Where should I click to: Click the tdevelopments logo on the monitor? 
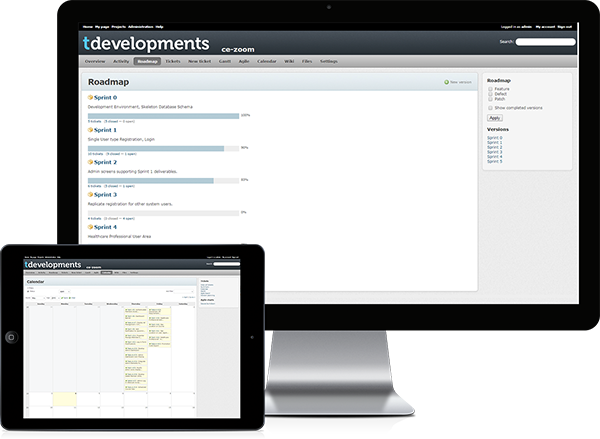[x=146, y=44]
